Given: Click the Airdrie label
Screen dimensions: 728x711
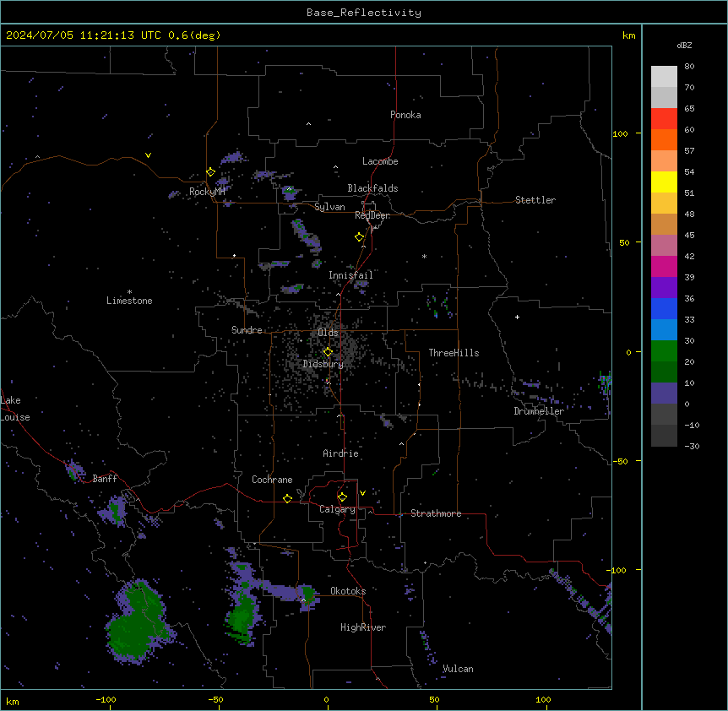Looking at the screenshot, I should [x=341, y=453].
